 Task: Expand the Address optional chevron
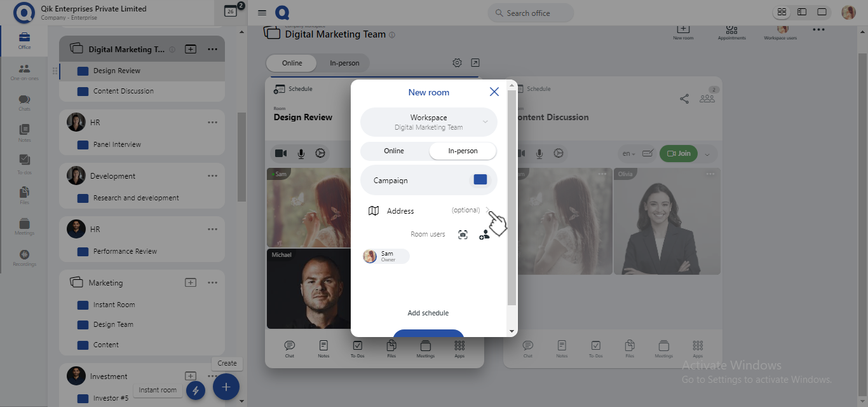click(487, 210)
